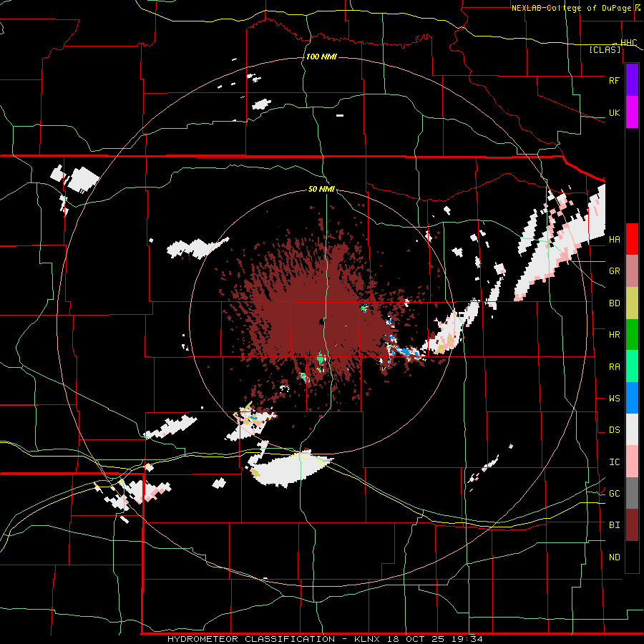The image size is (644, 644).
Task: Click the 'HYDROMETEOR CLASSIFICATION' title text
Action: 251,639
